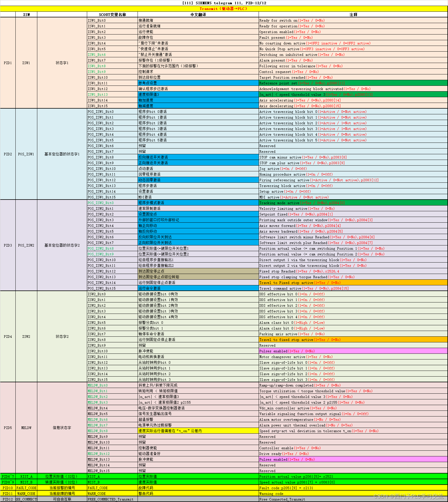Click the WARN_CODE variable name cell
The width and height of the screenshot is (448, 502).
(x=112, y=493)
